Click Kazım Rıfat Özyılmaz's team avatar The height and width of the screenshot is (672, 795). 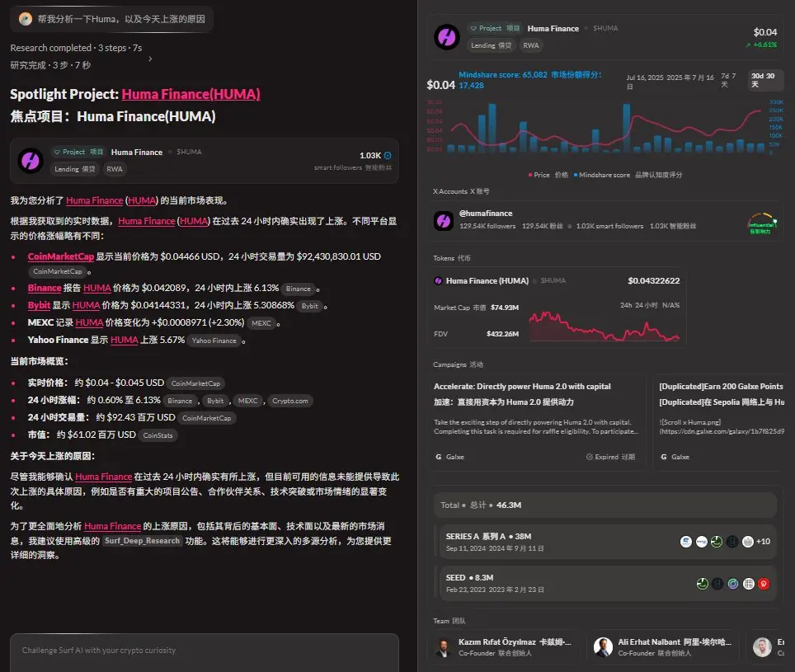[x=444, y=647]
